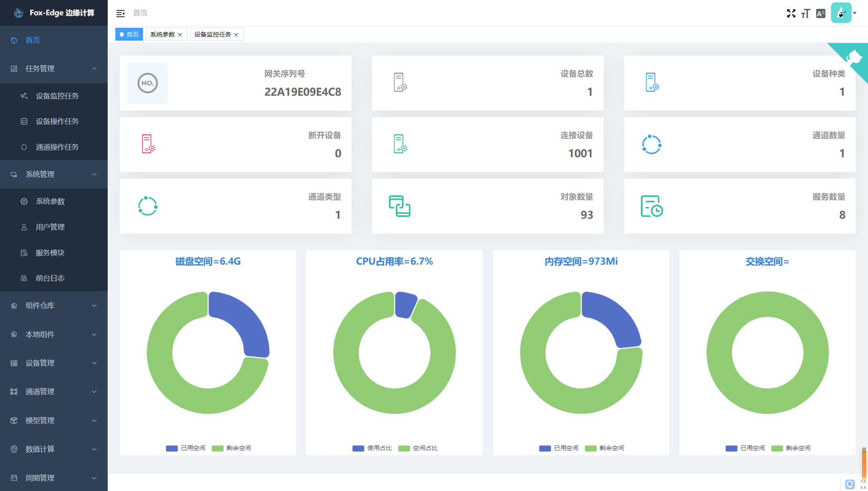This screenshot has height=491, width=868.
Task: Open the font size adjustment icon
Action: tap(806, 13)
